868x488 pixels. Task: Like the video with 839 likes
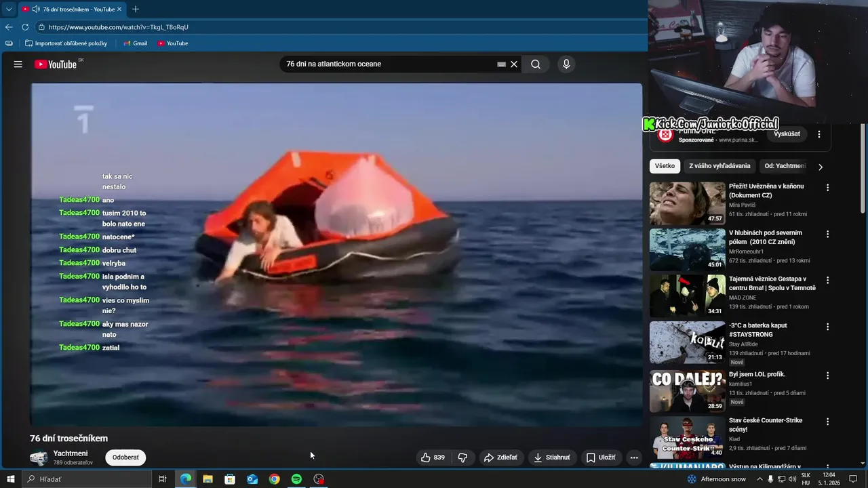pyautogui.click(x=433, y=457)
